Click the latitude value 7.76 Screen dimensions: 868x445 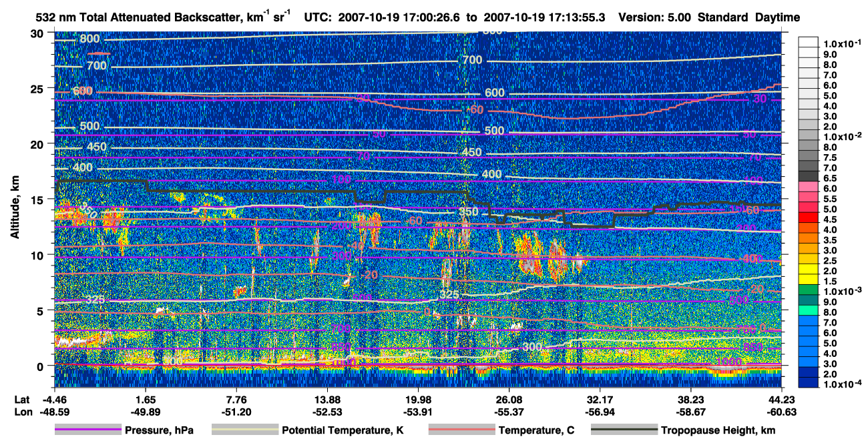pyautogui.click(x=236, y=399)
